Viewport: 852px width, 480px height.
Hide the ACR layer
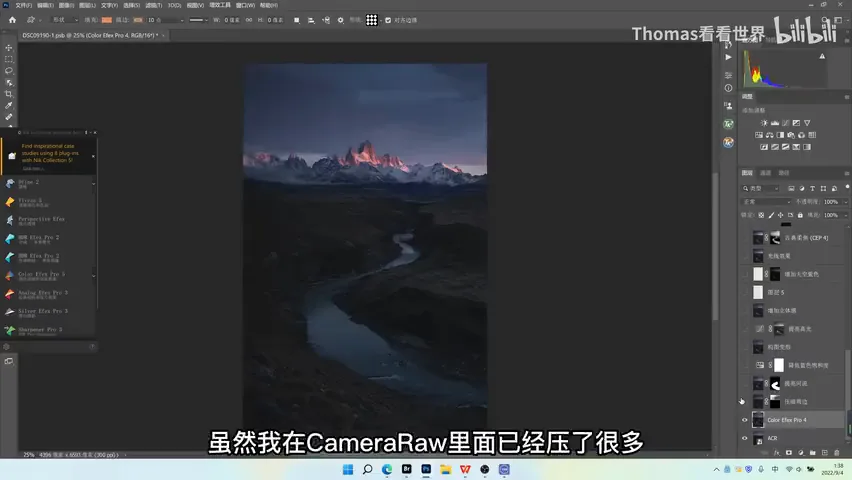pos(745,438)
